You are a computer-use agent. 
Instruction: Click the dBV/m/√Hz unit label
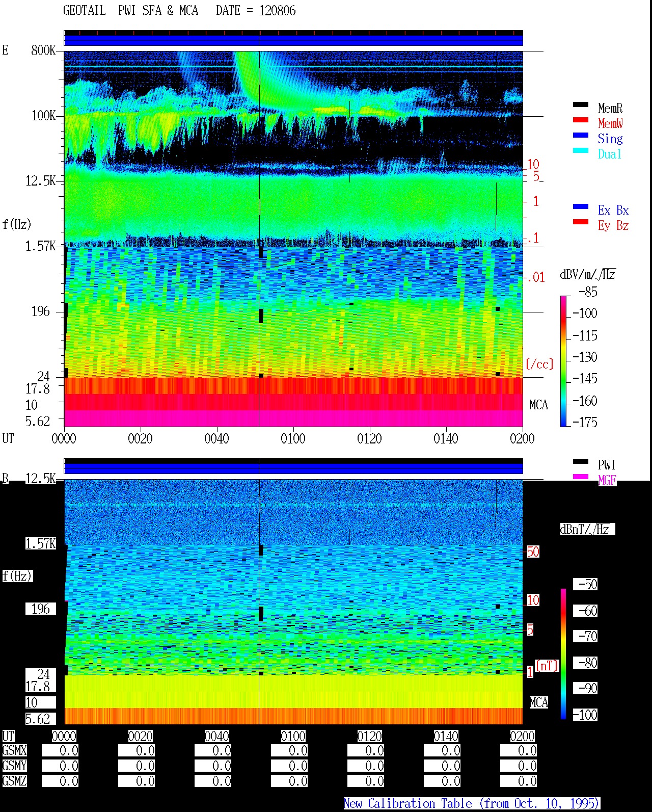pyautogui.click(x=588, y=274)
